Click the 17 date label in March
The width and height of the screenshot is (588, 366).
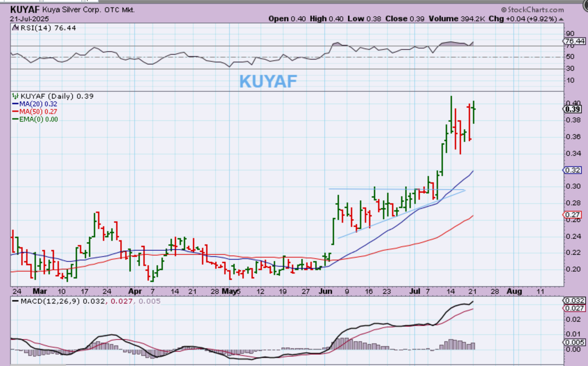(x=84, y=291)
